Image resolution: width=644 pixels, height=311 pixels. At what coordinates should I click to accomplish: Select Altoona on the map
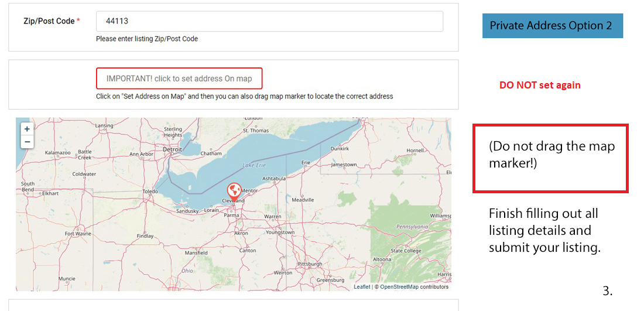point(382,259)
